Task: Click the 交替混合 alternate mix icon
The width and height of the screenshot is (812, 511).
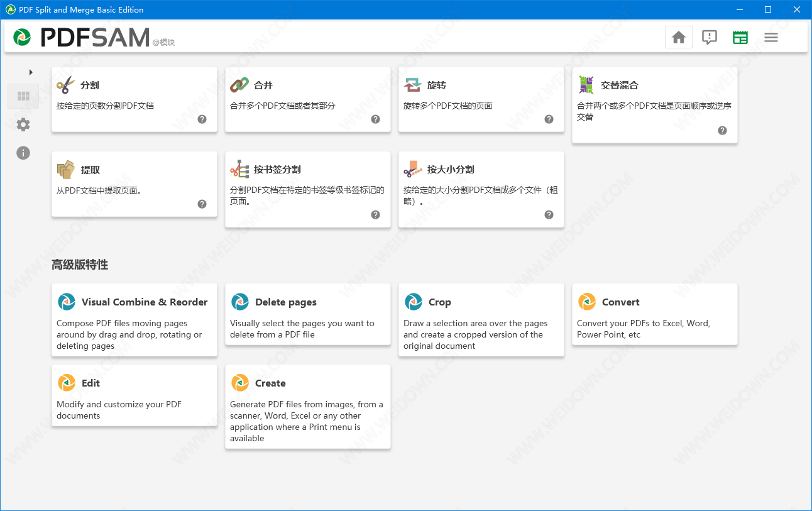Action: (x=586, y=85)
